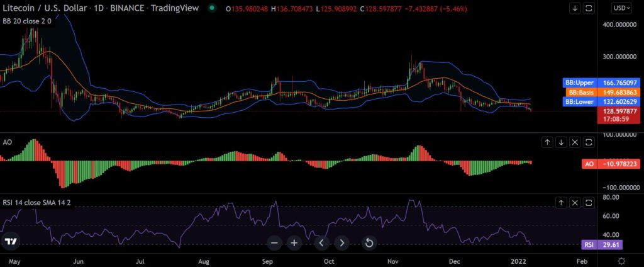The height and width of the screenshot is (267, 644).
Task: Zoom out the chart with minus button
Action: pos(274,243)
